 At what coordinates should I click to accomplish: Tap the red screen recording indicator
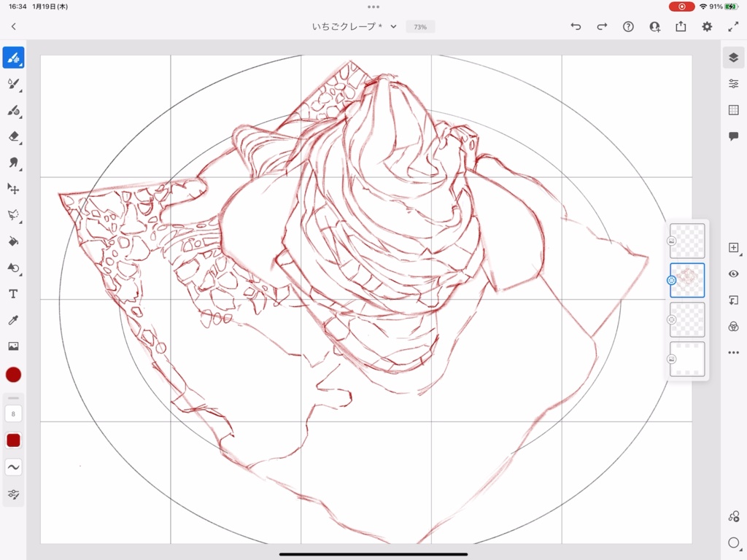(682, 7)
